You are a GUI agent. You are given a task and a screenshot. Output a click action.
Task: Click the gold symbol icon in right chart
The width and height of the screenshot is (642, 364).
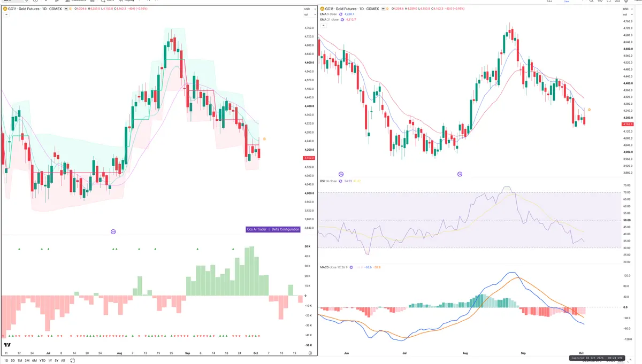pos(322,9)
